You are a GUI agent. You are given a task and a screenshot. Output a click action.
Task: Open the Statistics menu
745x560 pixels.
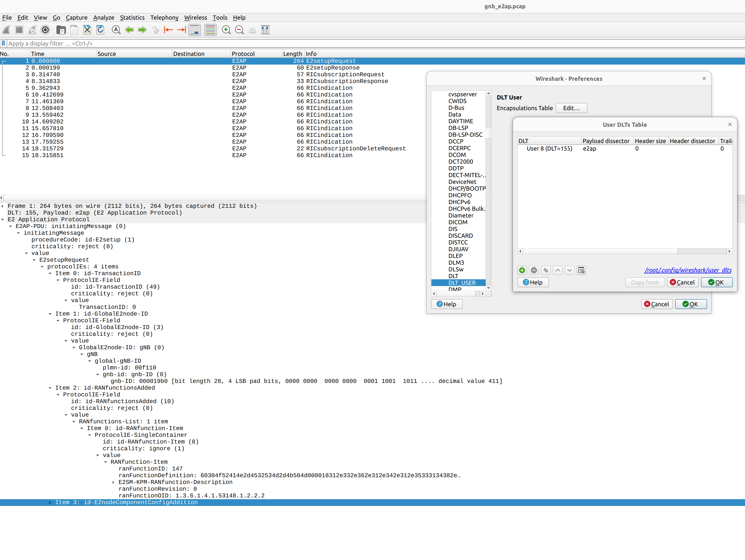(x=132, y=17)
